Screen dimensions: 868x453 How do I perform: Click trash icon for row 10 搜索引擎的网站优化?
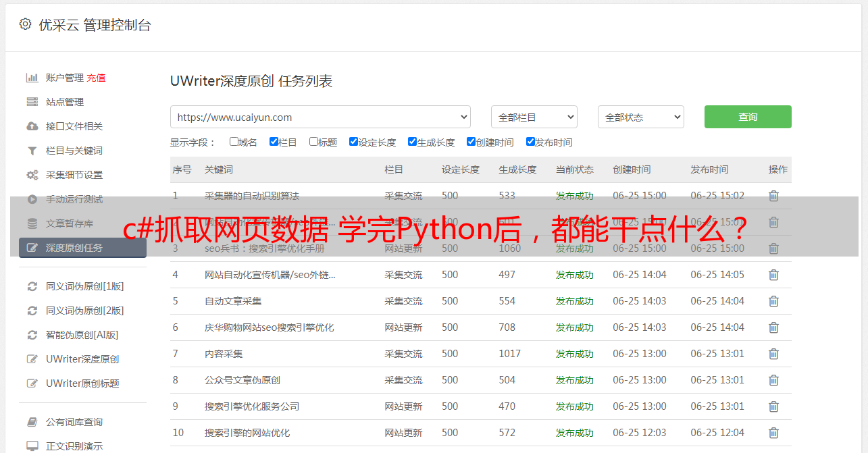pos(773,433)
